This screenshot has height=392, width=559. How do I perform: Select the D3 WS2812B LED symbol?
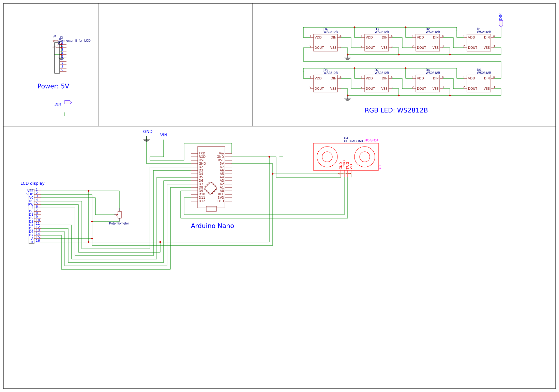(376, 43)
